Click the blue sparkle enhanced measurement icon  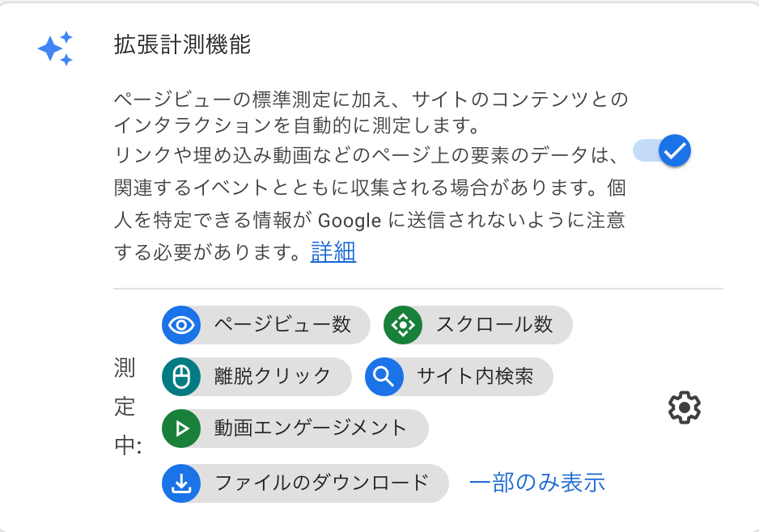[x=55, y=49]
